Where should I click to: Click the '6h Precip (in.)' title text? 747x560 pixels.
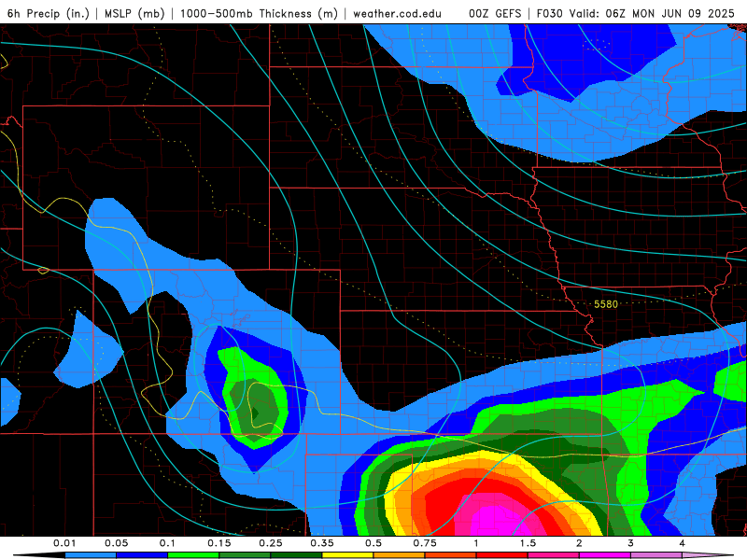pyautogui.click(x=49, y=13)
